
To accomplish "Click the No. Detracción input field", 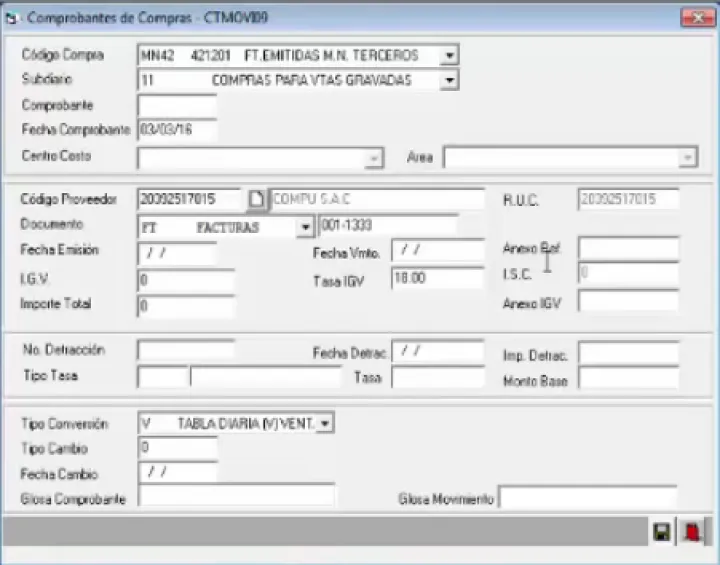I will point(186,350).
